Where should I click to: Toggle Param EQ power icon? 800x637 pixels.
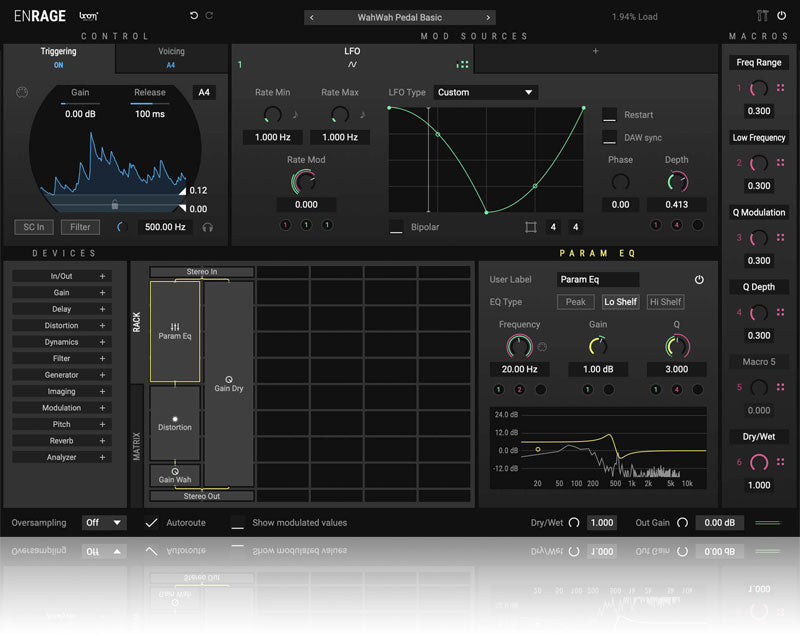[699, 279]
